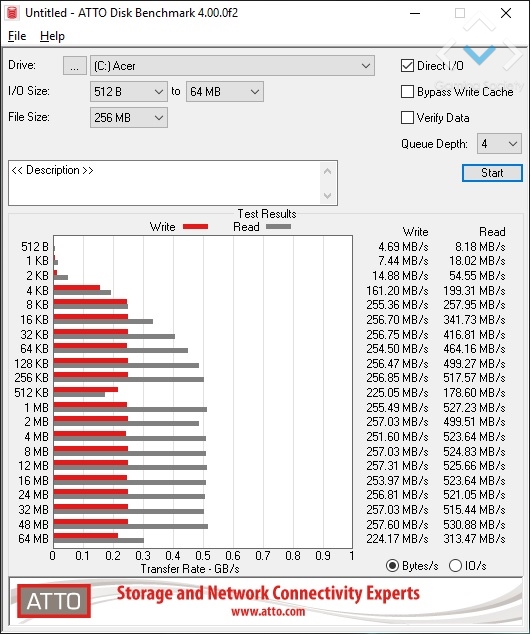The width and height of the screenshot is (530, 634).
Task: Click the Read column header
Action: 492,232
